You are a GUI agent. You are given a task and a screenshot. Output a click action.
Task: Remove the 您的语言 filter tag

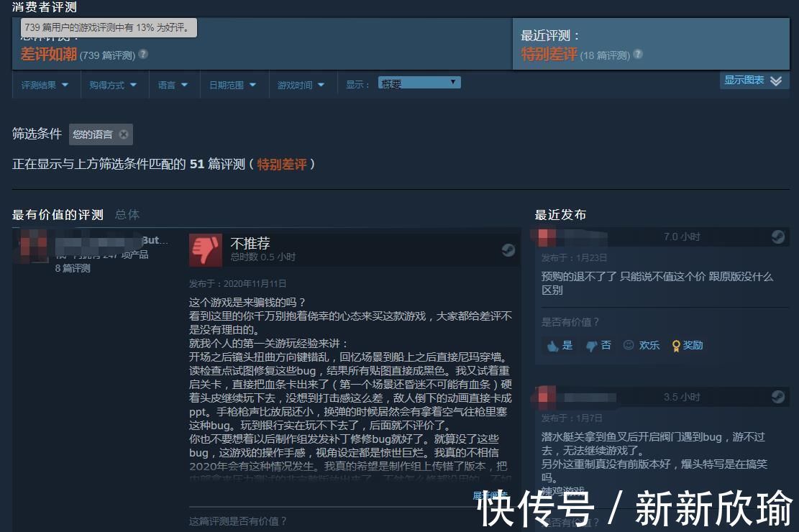pos(123,134)
